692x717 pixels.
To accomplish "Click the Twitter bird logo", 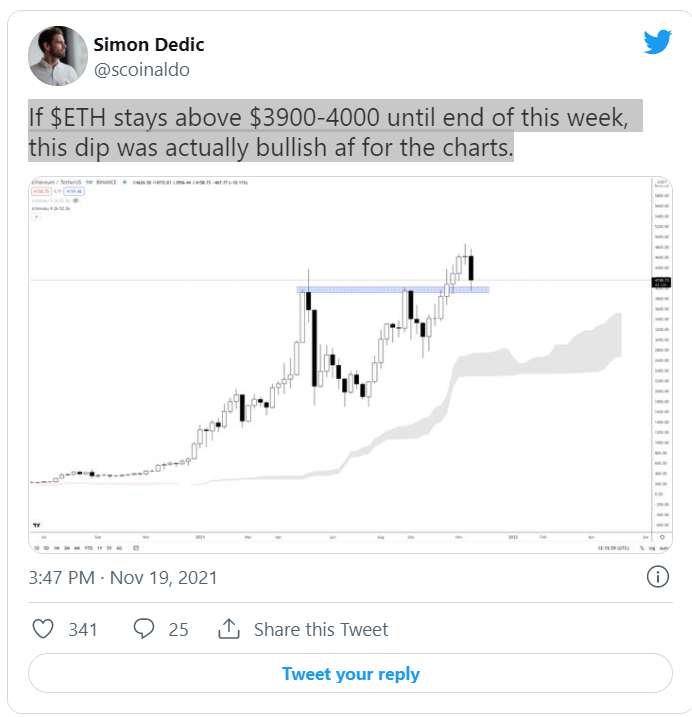I will pyautogui.click(x=657, y=42).
